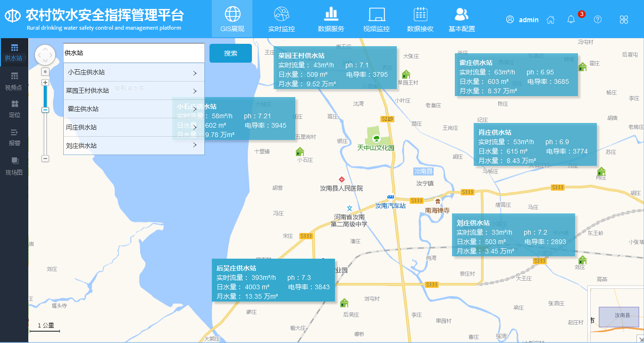Go to 视频监控 section
This screenshot has width=644, height=343.
pos(376,19)
